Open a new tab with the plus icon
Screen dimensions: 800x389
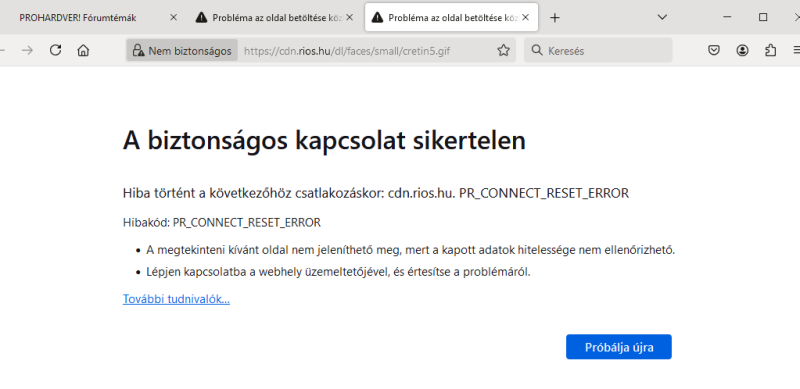(555, 18)
